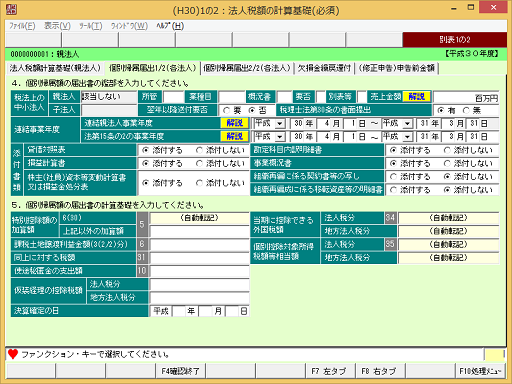Select 否 for 翌年以降送付要否
This screenshot has width=512, height=384.
[x=252, y=110]
